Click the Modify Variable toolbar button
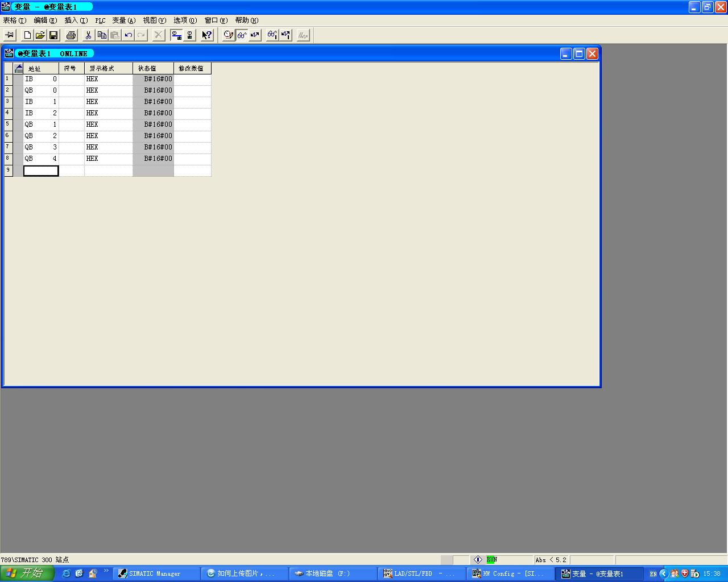 click(255, 35)
